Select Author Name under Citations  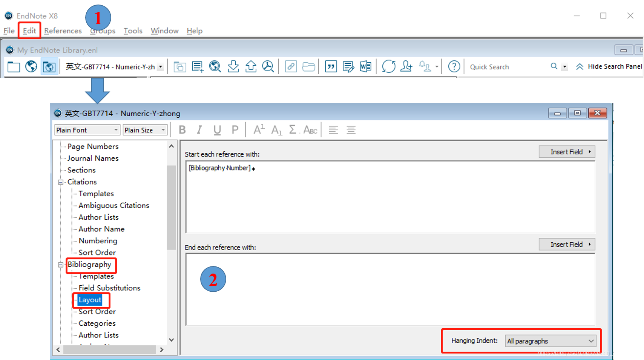coord(101,229)
